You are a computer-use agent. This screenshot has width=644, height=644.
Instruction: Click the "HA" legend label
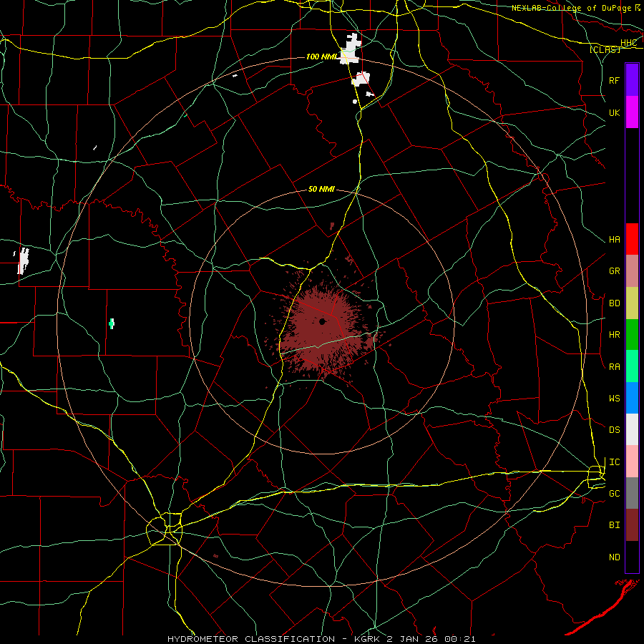[615, 240]
